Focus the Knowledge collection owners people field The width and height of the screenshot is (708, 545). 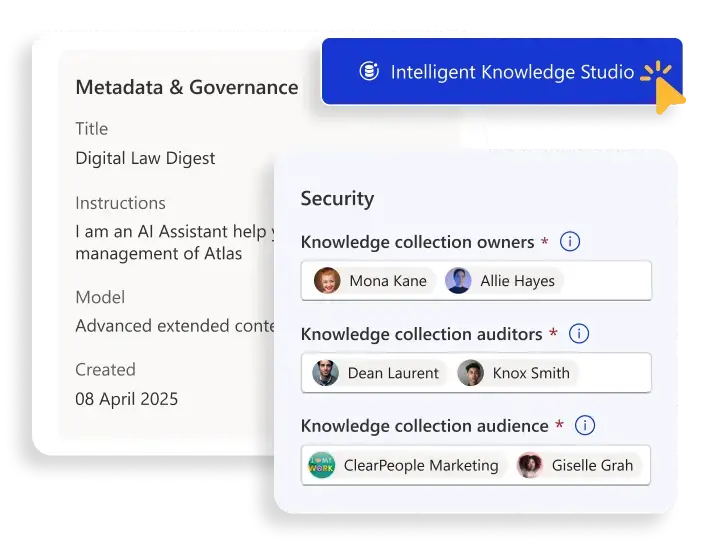[476, 280]
